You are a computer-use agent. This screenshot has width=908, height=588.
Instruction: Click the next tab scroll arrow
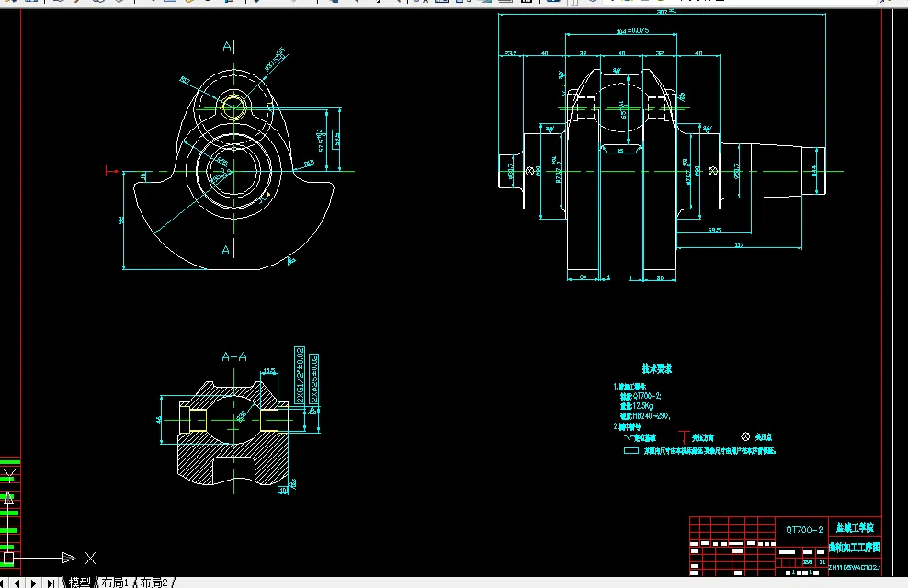(35, 582)
